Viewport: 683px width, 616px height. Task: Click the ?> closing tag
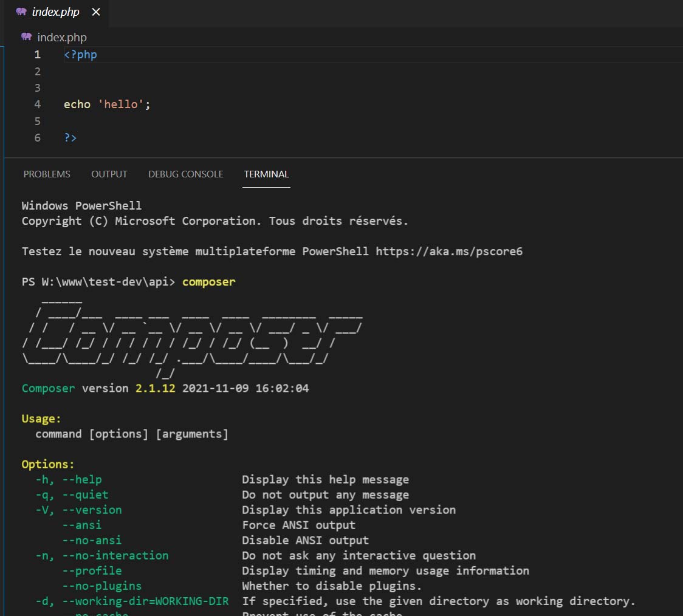pos(70,138)
